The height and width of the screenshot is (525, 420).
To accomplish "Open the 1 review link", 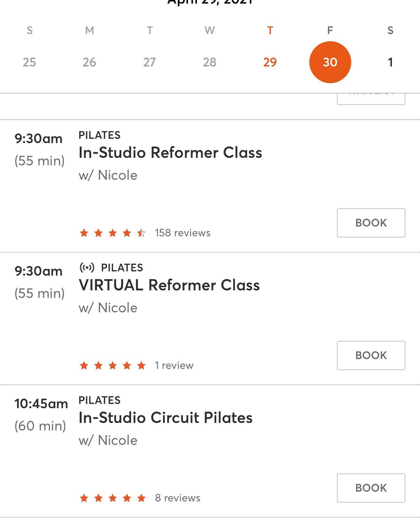I will pyautogui.click(x=174, y=365).
